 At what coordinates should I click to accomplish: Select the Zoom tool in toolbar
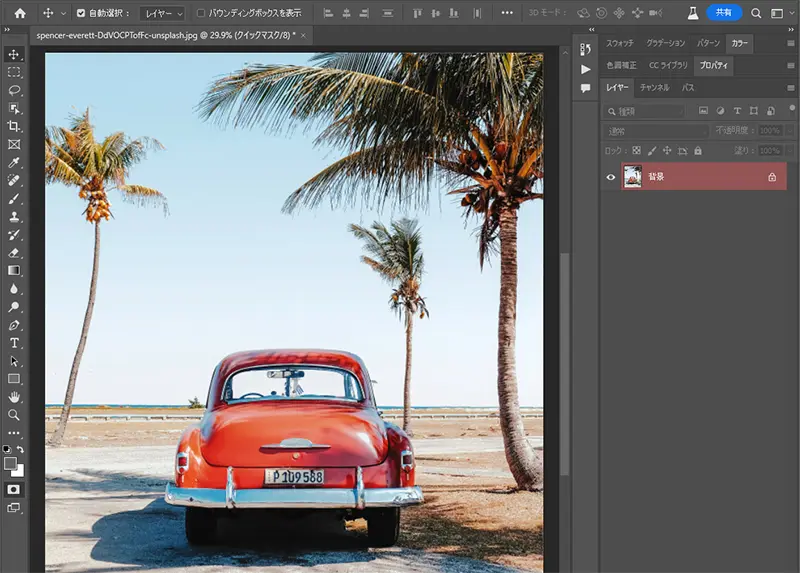tap(14, 415)
